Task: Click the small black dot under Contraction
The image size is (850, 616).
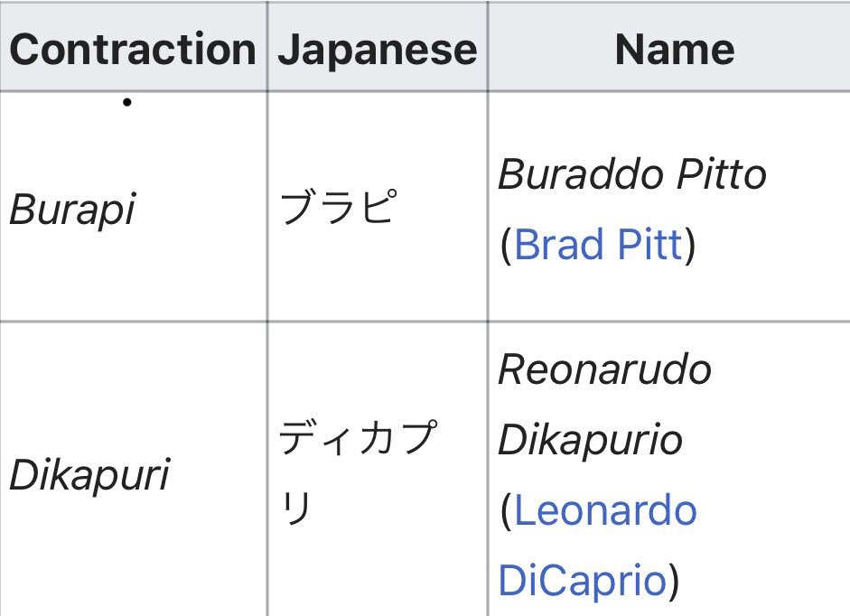Action: 126,102
